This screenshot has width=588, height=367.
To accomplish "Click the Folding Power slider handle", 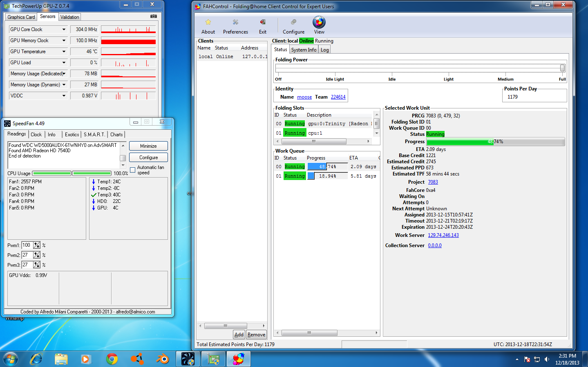I will coord(562,68).
